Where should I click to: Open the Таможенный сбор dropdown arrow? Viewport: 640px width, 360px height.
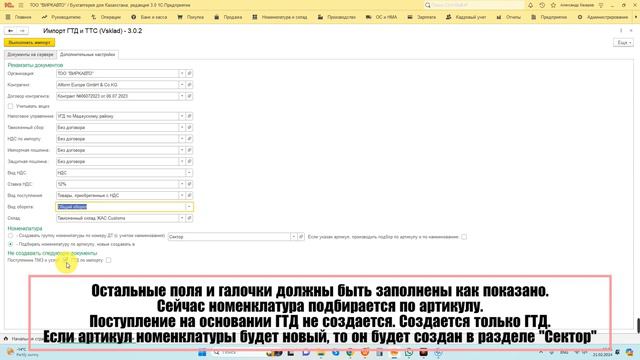tap(182, 127)
